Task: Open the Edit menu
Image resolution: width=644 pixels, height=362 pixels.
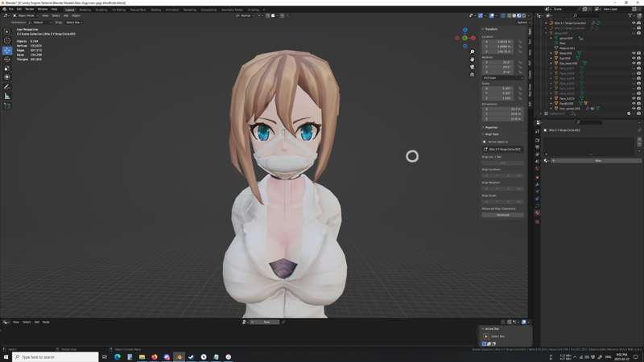Action: [x=19, y=9]
